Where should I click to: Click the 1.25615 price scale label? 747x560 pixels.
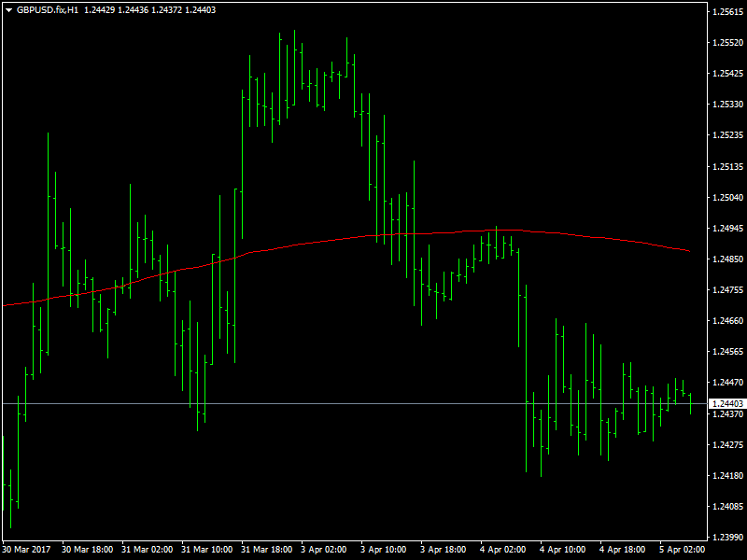tap(728, 12)
